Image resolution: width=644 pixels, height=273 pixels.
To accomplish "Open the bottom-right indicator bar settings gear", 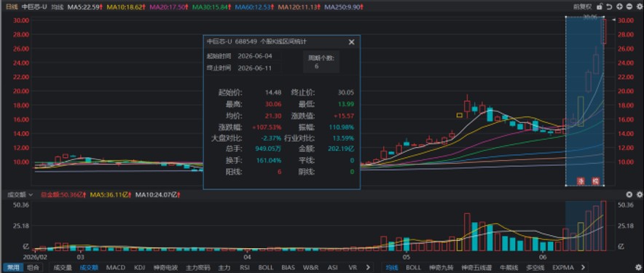I will point(639,268).
